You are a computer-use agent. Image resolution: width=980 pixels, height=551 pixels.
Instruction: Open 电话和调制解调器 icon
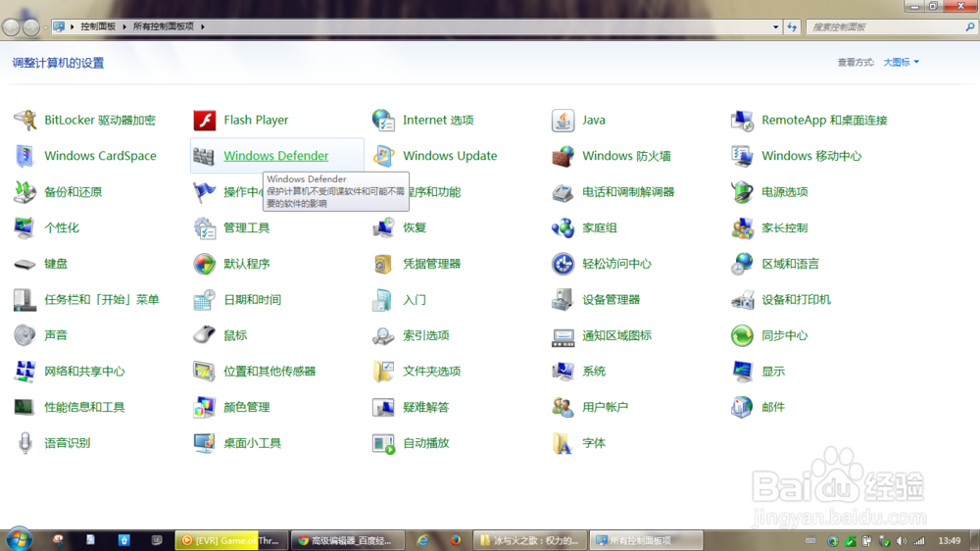(x=563, y=192)
